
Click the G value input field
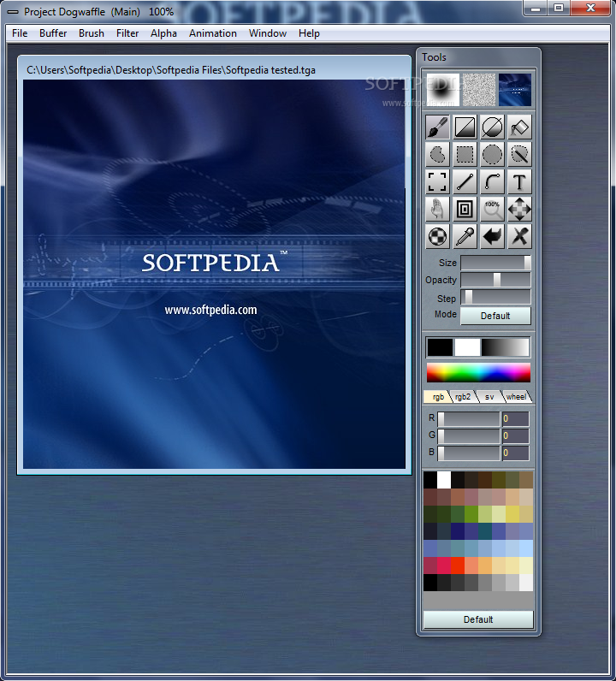(x=516, y=436)
